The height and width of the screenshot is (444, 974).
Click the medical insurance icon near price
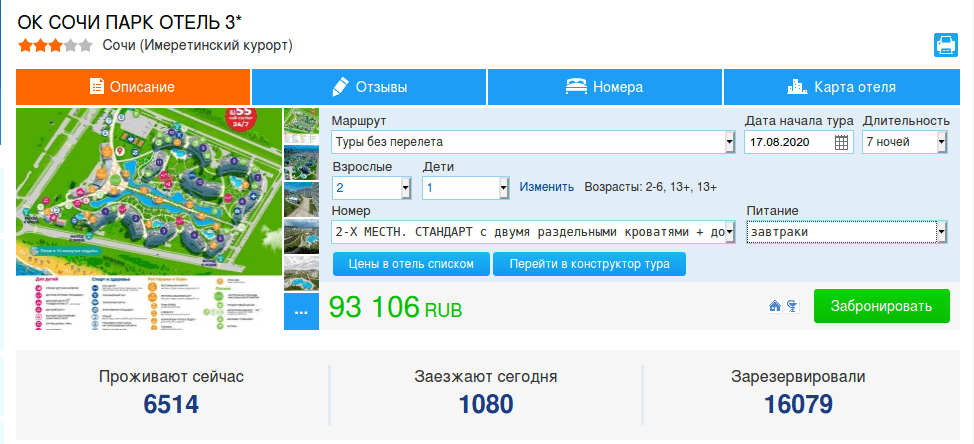791,306
